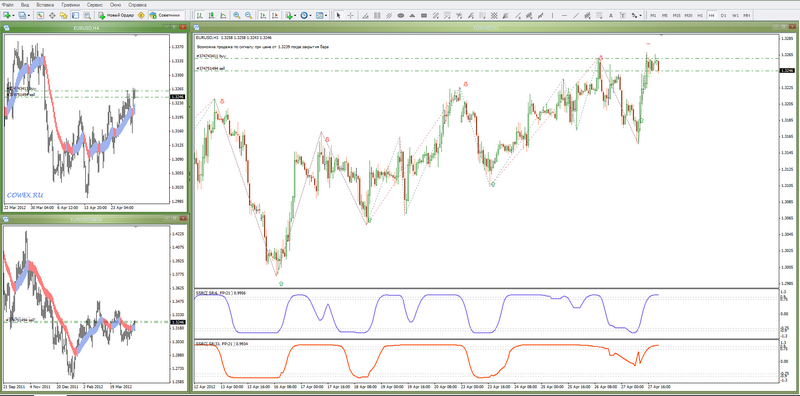
Task: Open the Вставка menu
Action: point(45,4)
